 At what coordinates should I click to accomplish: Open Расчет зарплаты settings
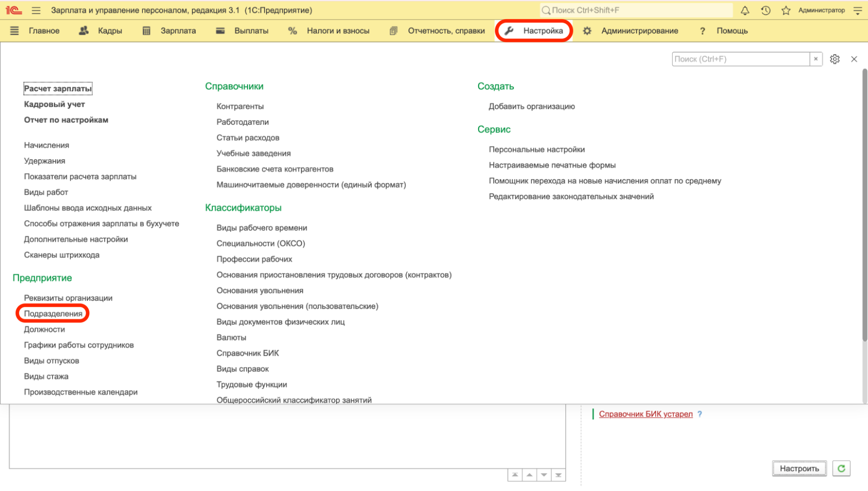(x=58, y=88)
